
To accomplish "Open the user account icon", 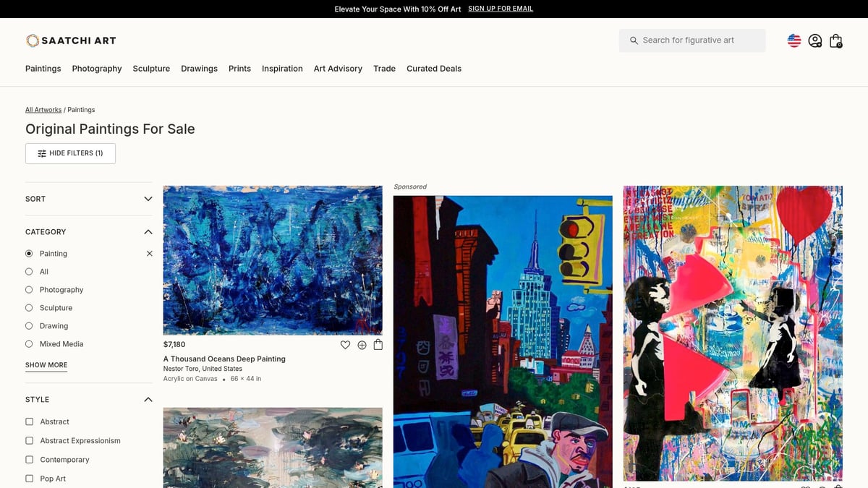I will tap(815, 40).
